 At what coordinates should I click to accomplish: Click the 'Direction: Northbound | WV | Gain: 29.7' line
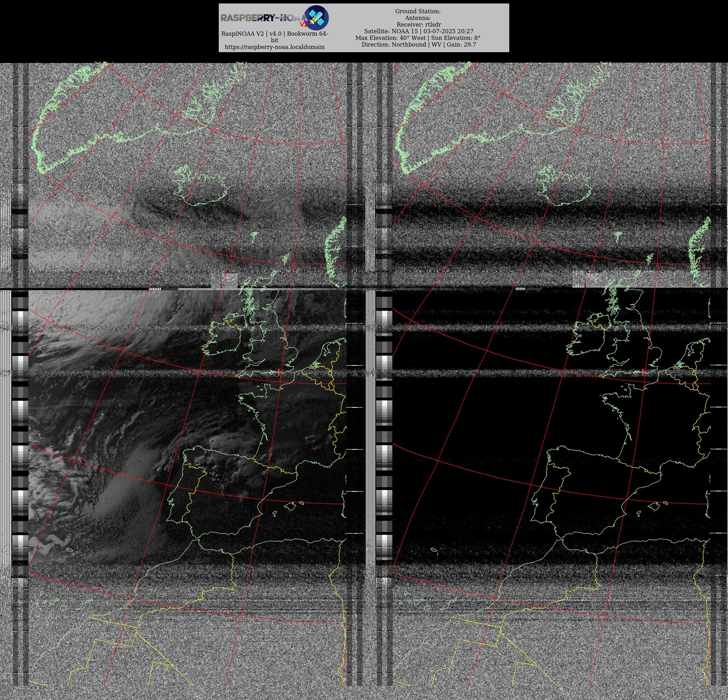[419, 45]
